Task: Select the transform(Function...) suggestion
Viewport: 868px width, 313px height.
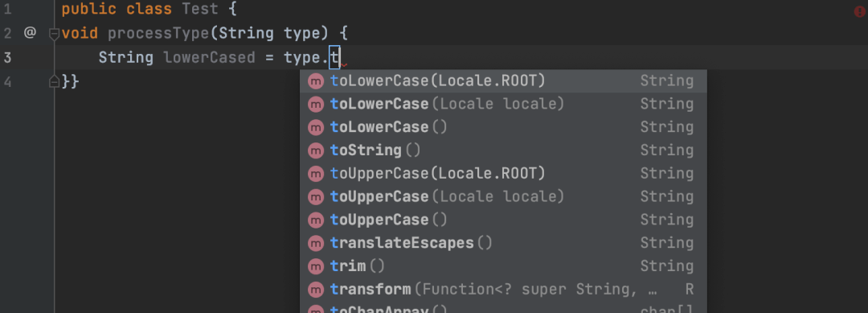Action: coord(503,290)
